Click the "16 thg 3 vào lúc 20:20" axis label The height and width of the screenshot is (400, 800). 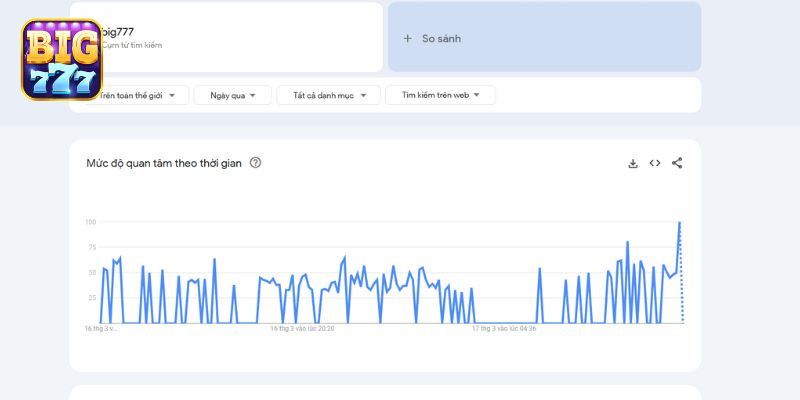click(x=303, y=327)
